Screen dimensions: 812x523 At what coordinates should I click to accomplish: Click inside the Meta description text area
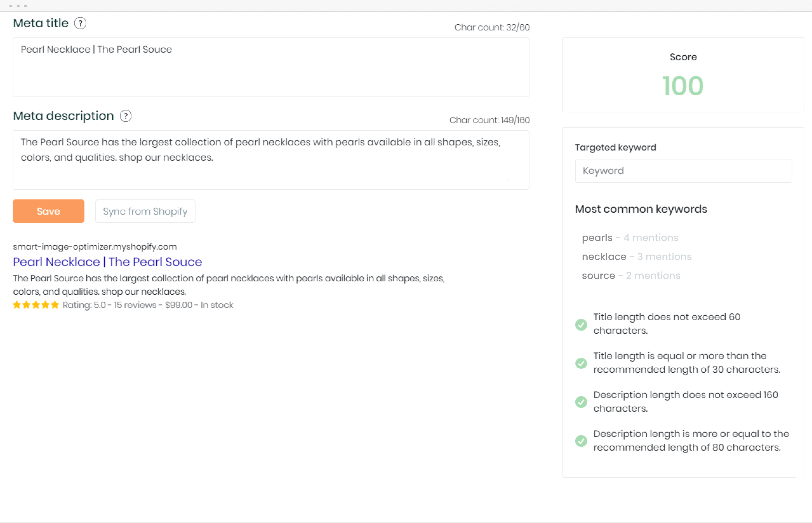click(271, 160)
